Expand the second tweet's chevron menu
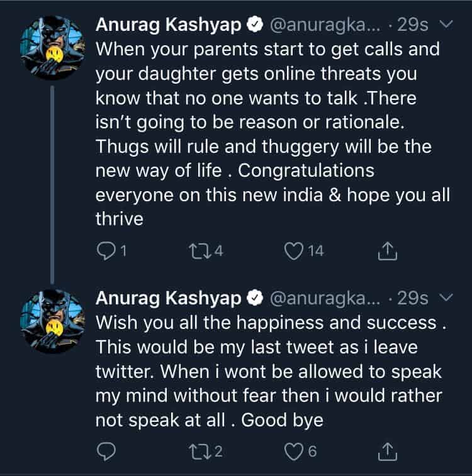 click(x=445, y=297)
